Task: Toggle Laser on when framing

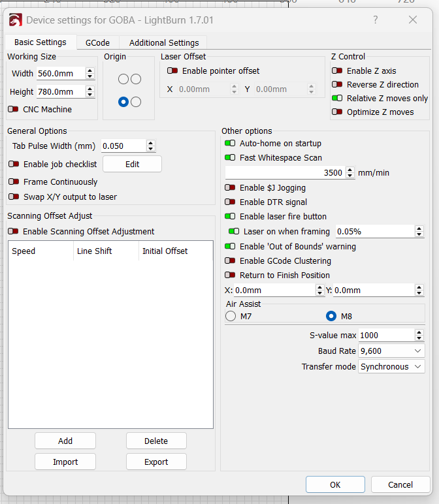Action: tap(234, 231)
